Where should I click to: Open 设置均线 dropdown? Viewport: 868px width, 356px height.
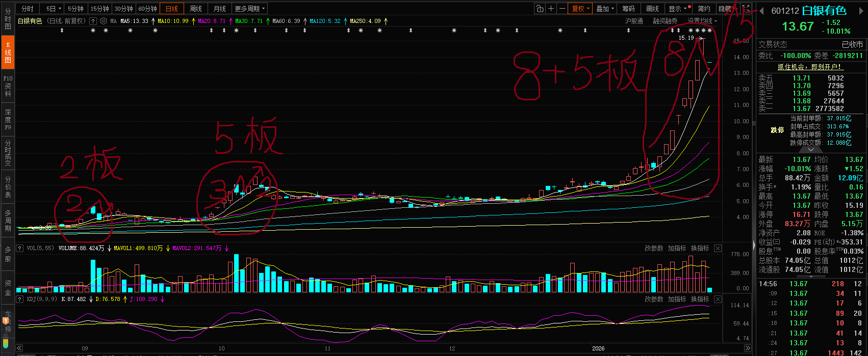click(x=702, y=21)
